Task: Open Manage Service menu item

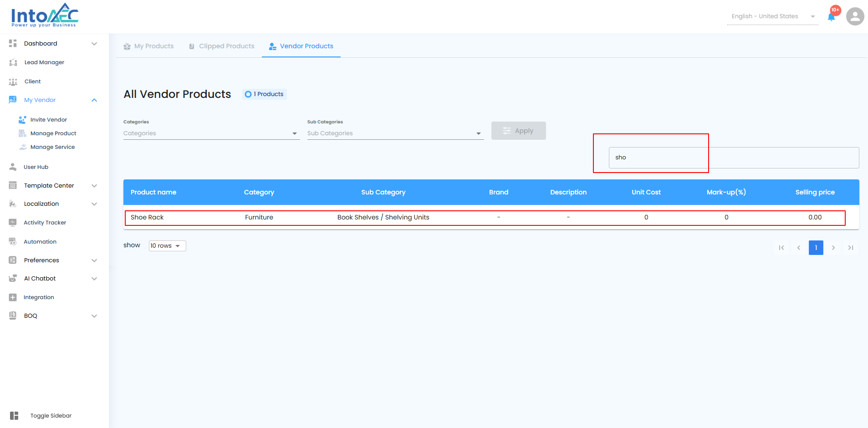Action: click(52, 147)
